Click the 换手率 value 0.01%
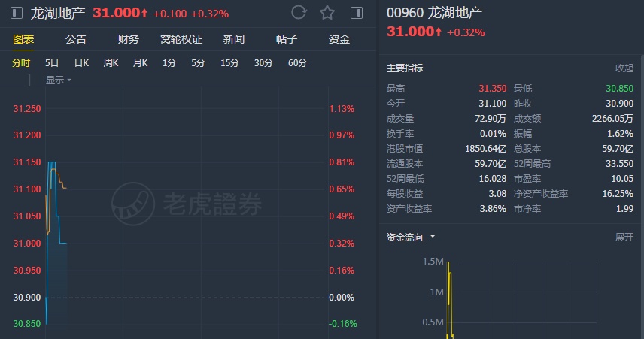The height and width of the screenshot is (339, 644). coord(494,133)
